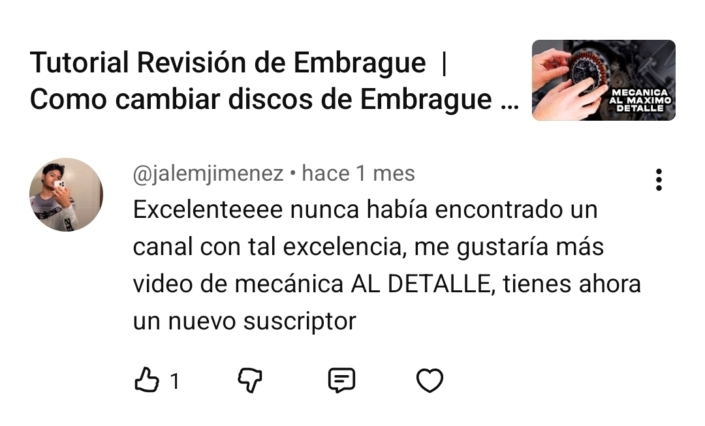Click the 'MECANICA AL MAXIMO DETALLE' thumbnail label

(x=640, y=100)
